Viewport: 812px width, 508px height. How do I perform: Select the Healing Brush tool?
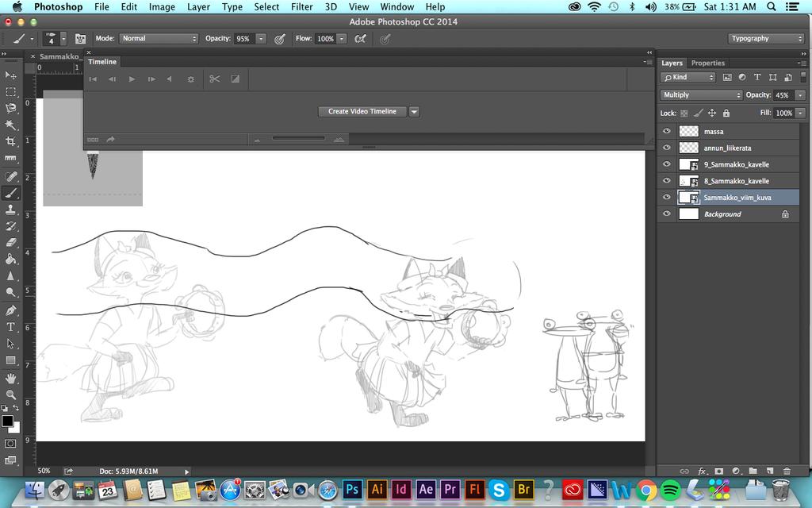[10, 176]
